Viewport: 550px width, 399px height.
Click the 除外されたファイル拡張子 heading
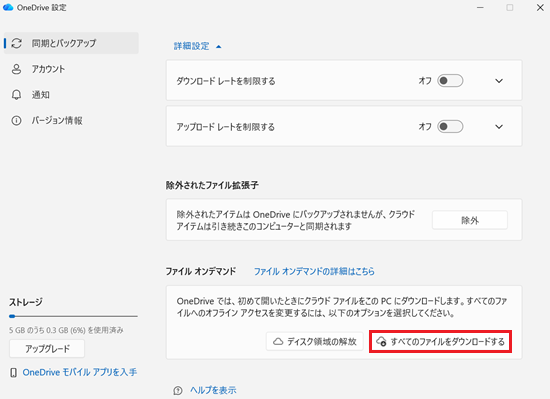pos(212,185)
